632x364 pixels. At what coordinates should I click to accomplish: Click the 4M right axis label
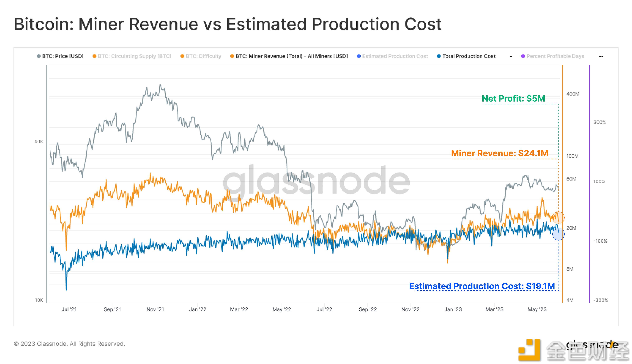(570, 300)
